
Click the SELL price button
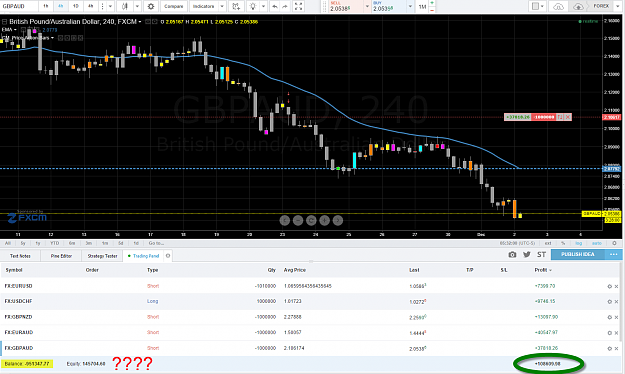point(346,6)
